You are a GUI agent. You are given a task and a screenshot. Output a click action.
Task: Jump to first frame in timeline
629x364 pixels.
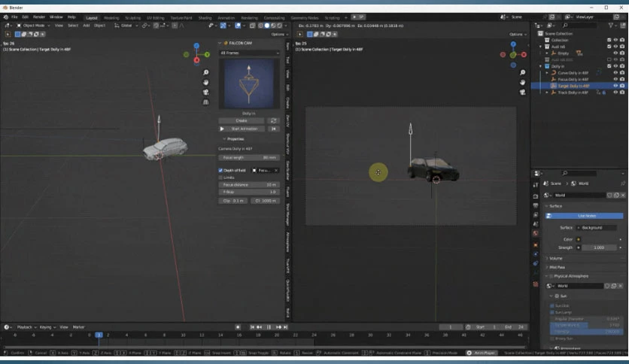[252, 327]
